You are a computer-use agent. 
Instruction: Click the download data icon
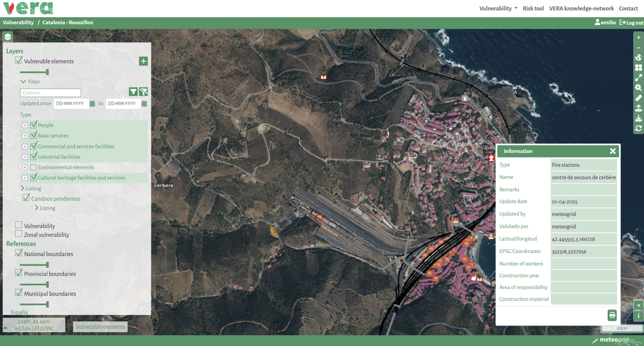[638, 118]
